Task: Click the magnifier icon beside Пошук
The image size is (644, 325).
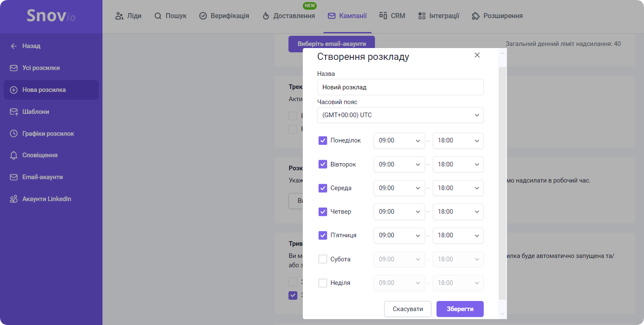Action: click(158, 16)
